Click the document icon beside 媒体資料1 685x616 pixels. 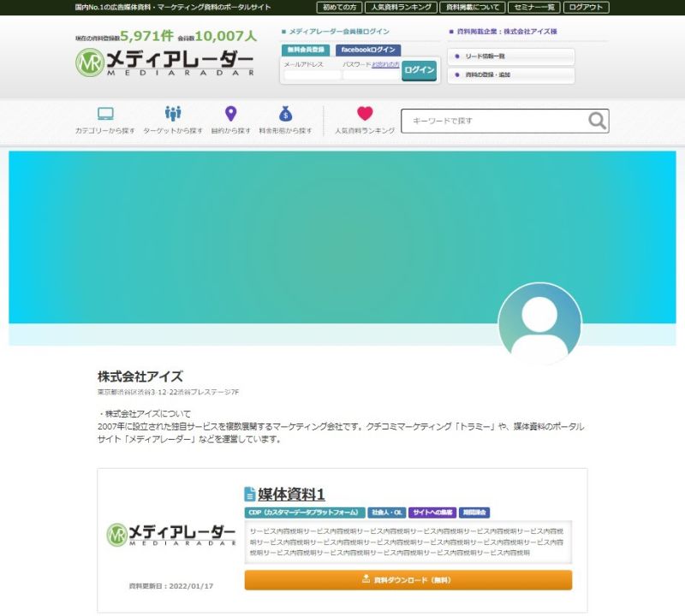(x=249, y=494)
